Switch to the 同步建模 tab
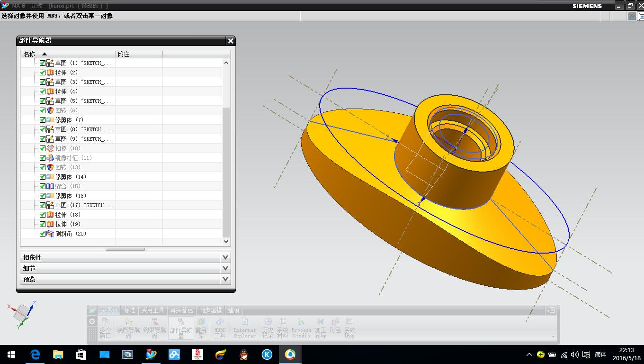Screen dimensions: 644x364 pyautogui.click(x=210, y=310)
